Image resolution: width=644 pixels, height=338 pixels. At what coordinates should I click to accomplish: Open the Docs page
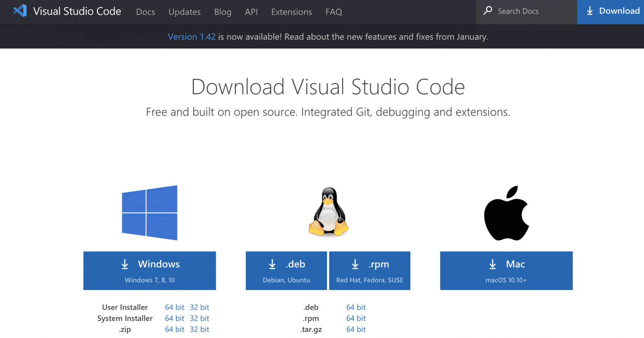click(145, 12)
